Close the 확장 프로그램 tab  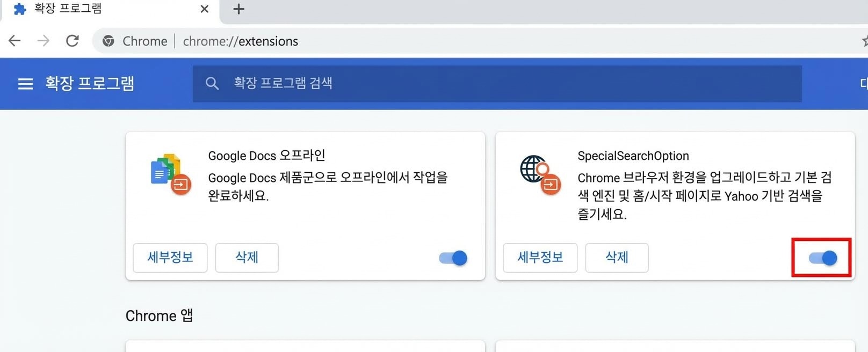205,9
